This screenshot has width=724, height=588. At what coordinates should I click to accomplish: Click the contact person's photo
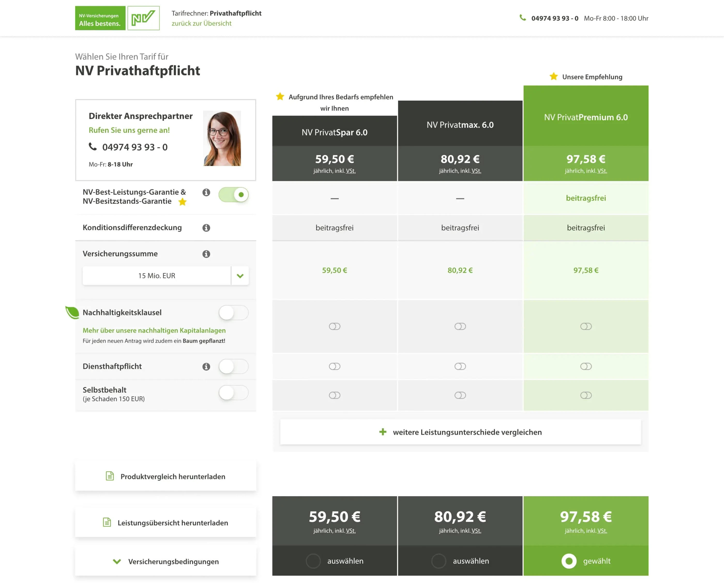pyautogui.click(x=222, y=138)
